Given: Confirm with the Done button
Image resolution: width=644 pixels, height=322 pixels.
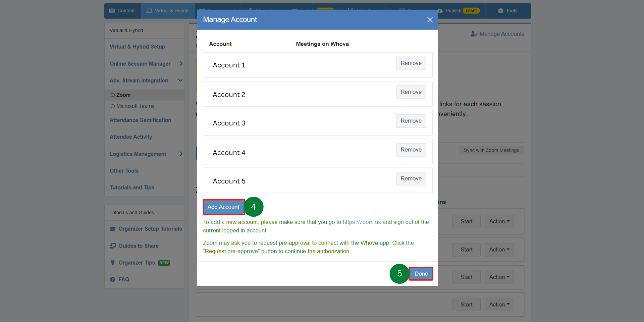Looking at the screenshot, I should pyautogui.click(x=421, y=274).
